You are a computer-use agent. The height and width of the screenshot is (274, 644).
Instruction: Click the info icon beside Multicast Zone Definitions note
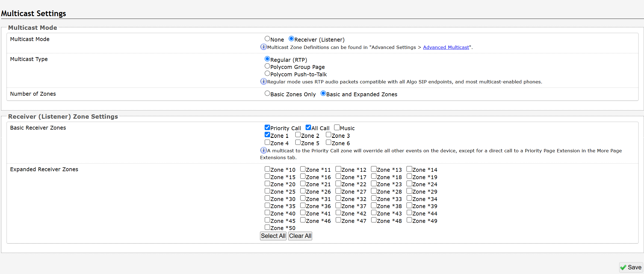264,47
